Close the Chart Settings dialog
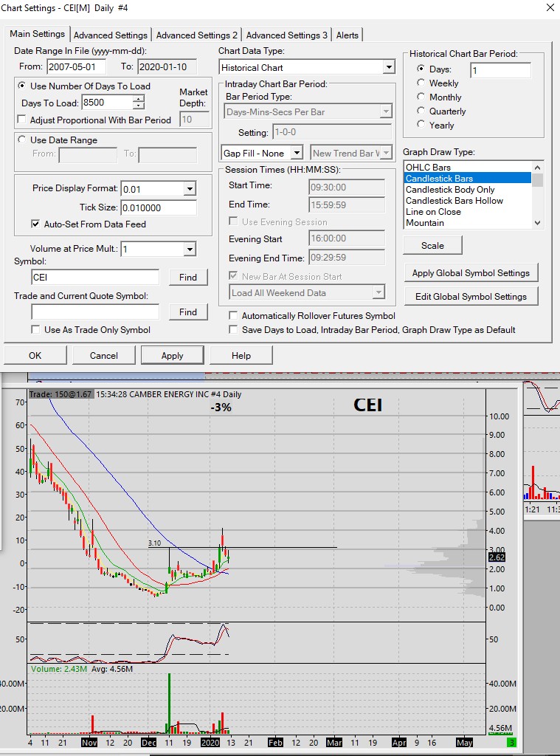560x756 pixels. pyautogui.click(x=550, y=7)
